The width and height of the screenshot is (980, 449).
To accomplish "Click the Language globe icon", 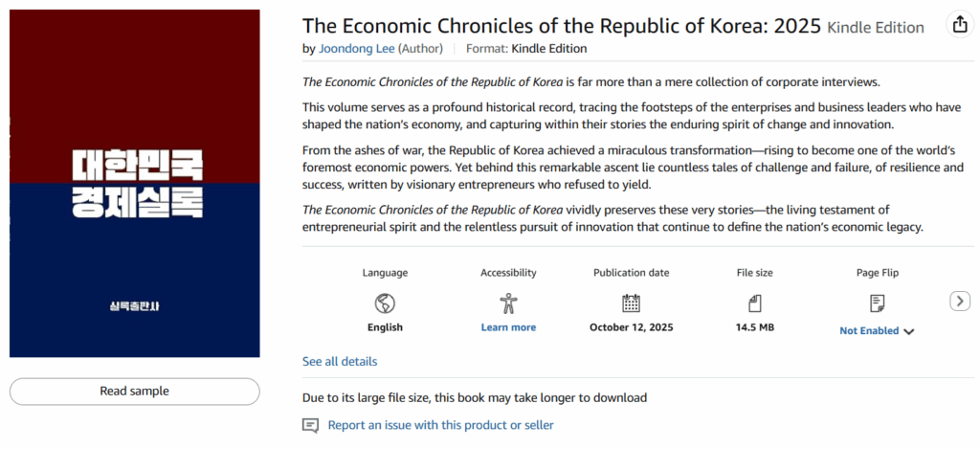I will pos(385,303).
